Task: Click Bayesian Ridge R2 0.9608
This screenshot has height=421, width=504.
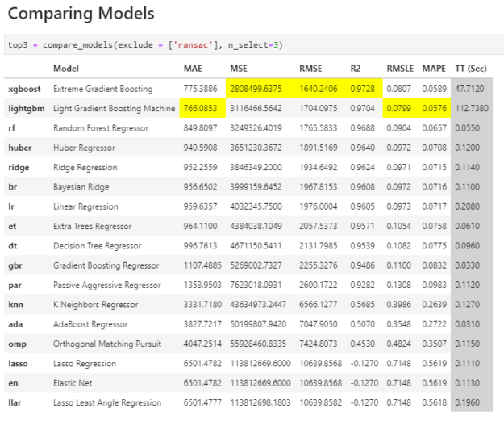Action: click(362, 187)
